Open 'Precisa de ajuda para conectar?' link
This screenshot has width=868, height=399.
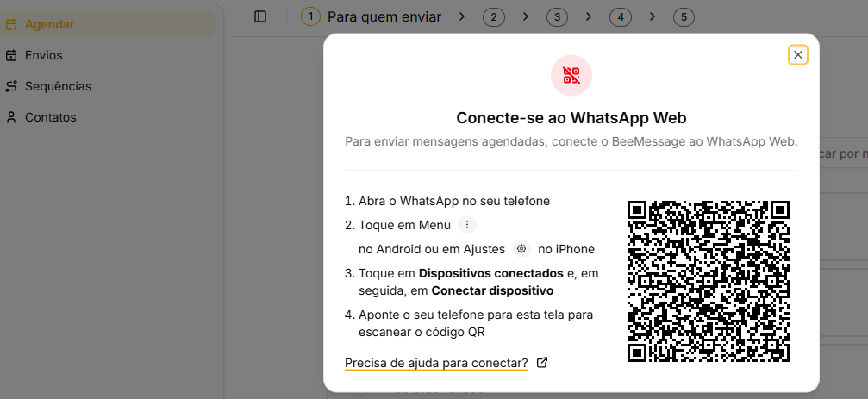436,363
